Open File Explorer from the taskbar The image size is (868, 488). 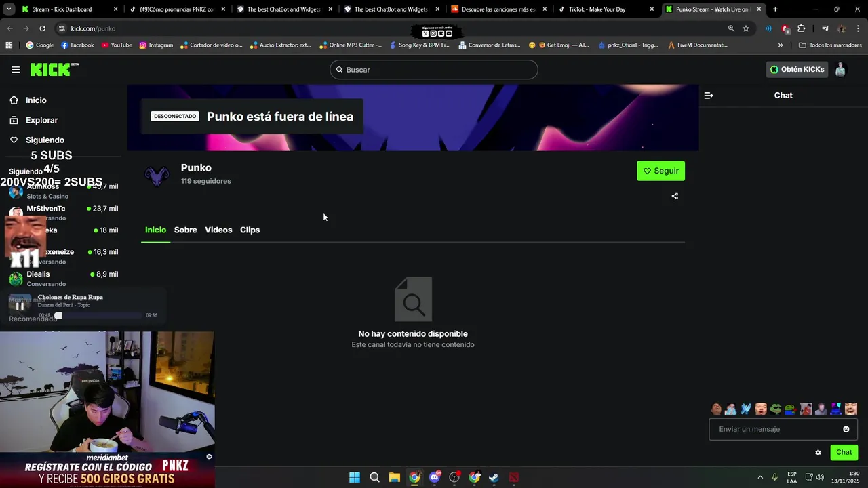(x=395, y=477)
